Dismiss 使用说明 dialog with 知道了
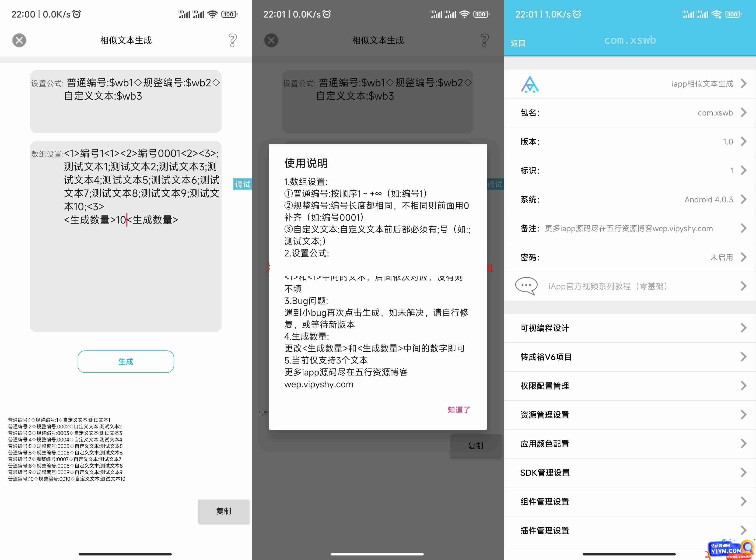 click(x=459, y=410)
